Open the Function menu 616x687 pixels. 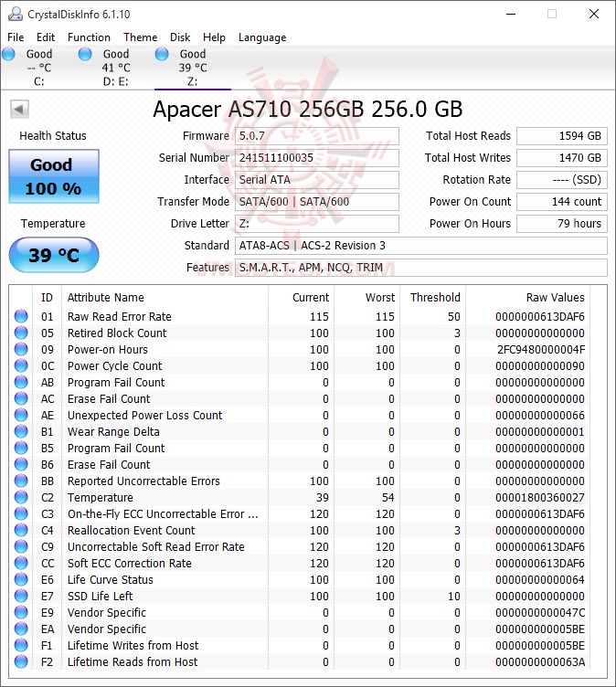pos(89,37)
